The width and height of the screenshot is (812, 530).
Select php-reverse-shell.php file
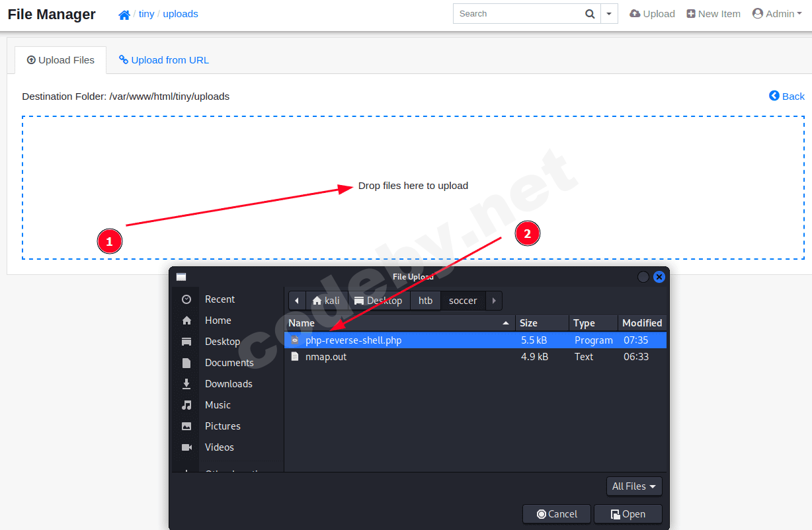[475, 340]
